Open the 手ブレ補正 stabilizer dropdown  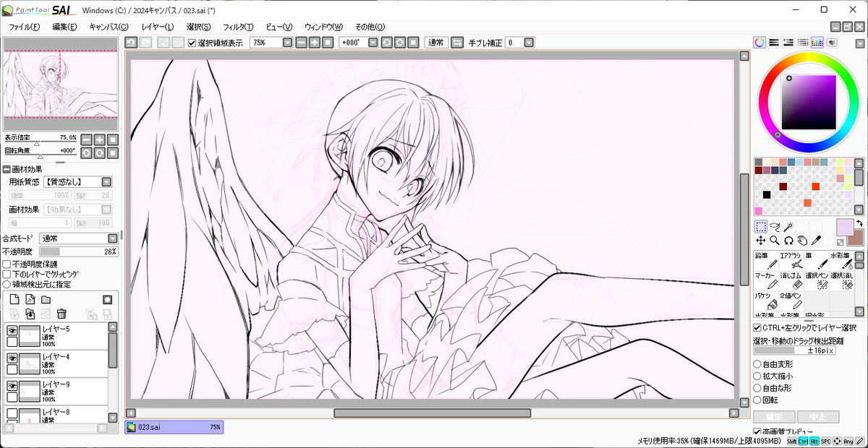click(529, 43)
